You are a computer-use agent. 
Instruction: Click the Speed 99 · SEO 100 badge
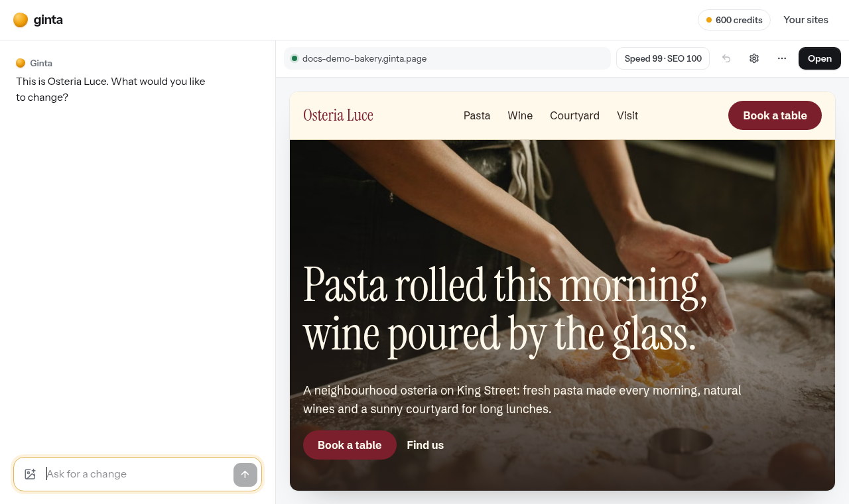coord(663,58)
